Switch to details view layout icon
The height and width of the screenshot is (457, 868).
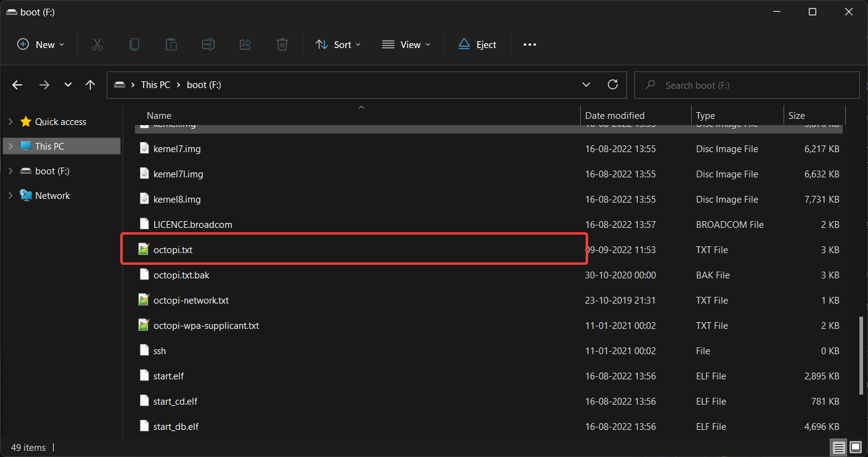(838, 447)
